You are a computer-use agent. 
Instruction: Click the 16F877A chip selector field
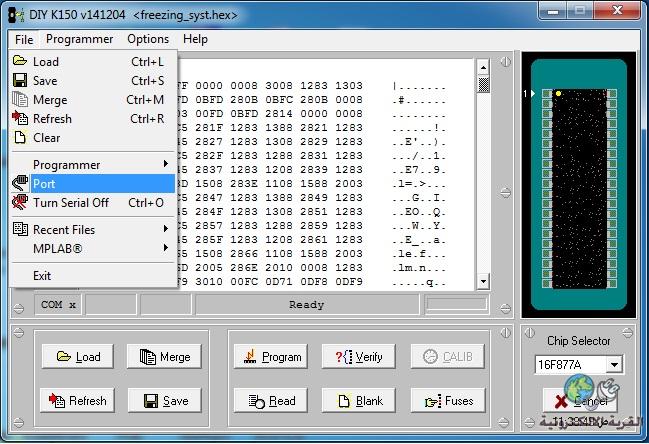(571, 365)
